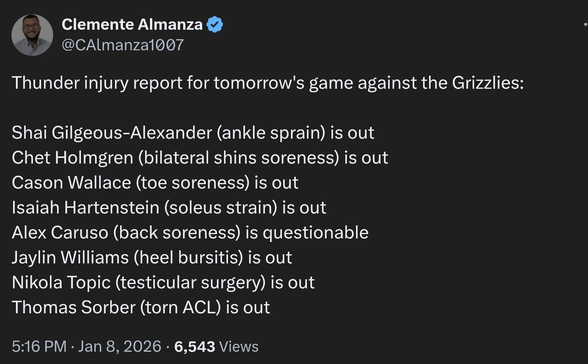Click the Views label
This screenshot has width=588, height=364.
point(239,347)
